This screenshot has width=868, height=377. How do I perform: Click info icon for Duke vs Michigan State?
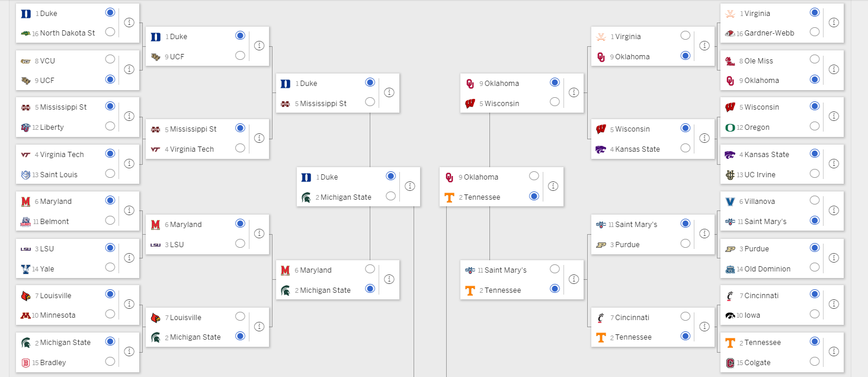click(410, 186)
